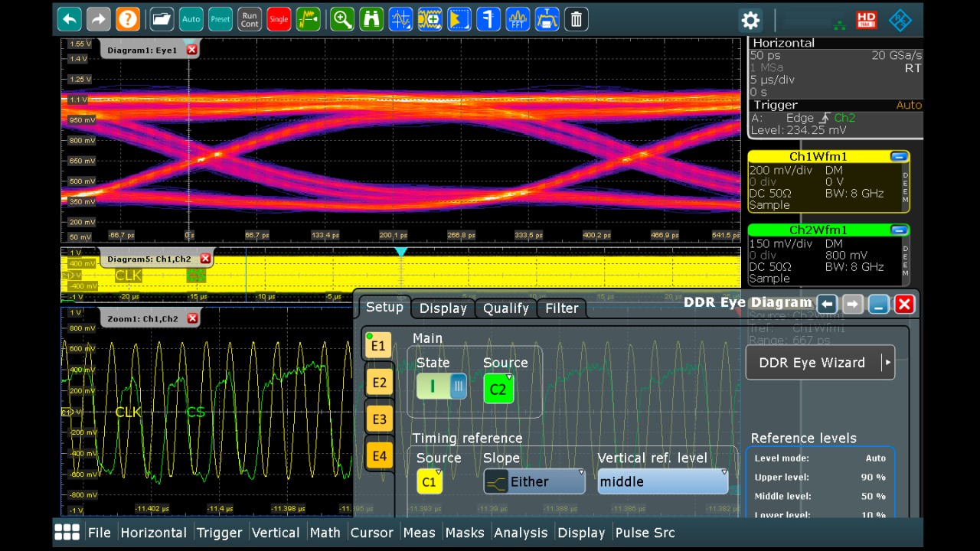This screenshot has height=551, width=980.
Task: Click the undo arrow icon
Action: 70,19
